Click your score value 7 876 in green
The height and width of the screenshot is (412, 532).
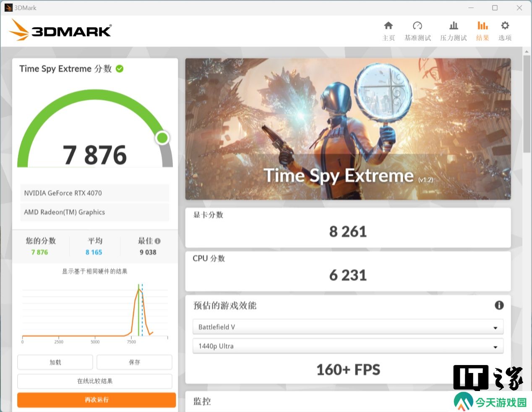39,252
